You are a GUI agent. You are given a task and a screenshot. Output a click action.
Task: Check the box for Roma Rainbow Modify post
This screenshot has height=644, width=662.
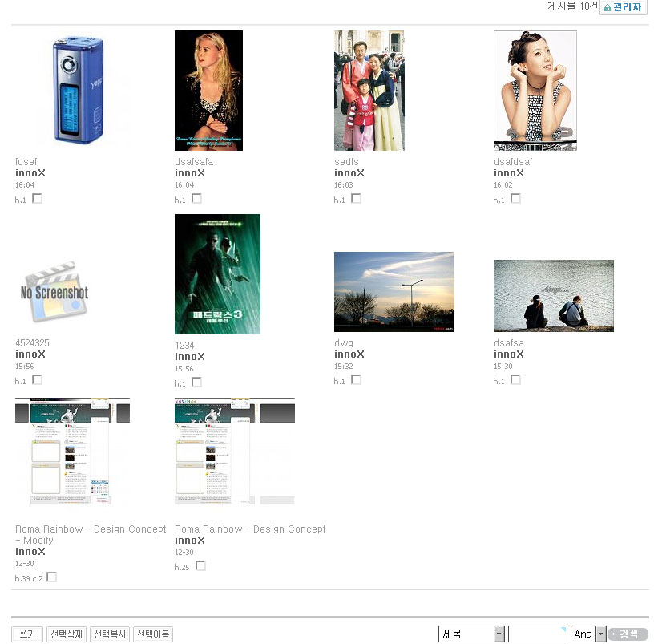coord(51,577)
